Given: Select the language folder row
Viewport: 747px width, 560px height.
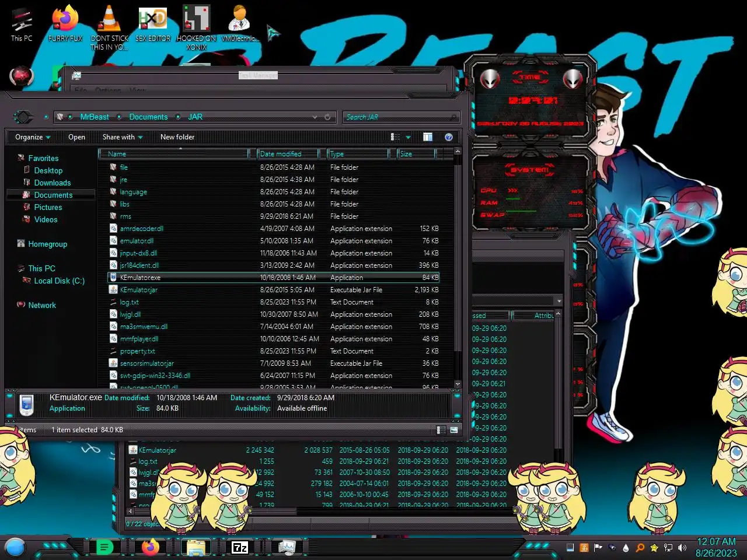Looking at the screenshot, I should (x=274, y=192).
